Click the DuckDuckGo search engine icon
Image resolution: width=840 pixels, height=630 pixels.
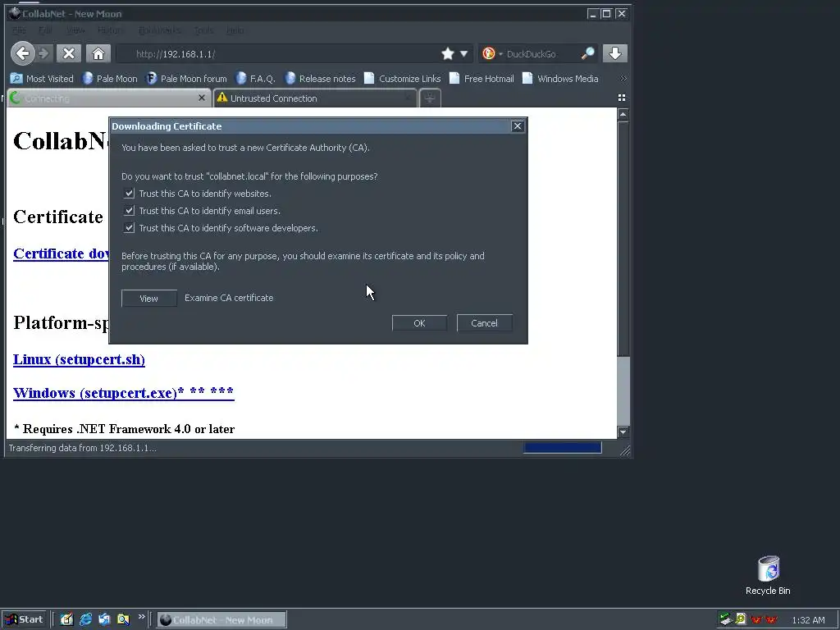pyautogui.click(x=488, y=53)
